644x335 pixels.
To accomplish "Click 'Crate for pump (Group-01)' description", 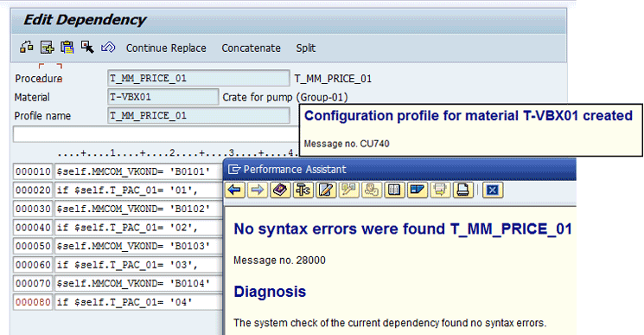I will (x=285, y=98).
